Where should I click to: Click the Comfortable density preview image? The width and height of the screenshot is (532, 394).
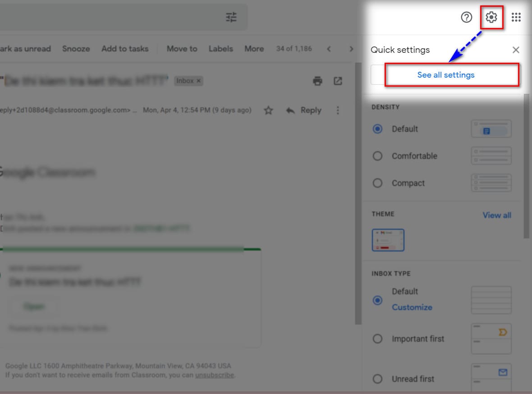click(491, 156)
